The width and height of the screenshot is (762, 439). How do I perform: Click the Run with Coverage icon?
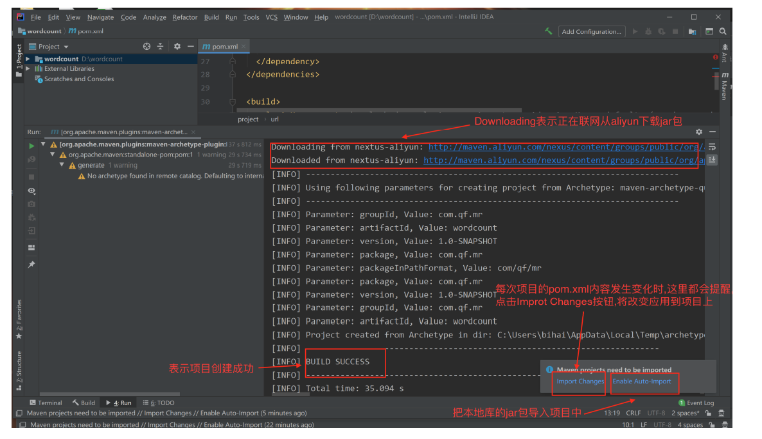click(661, 31)
